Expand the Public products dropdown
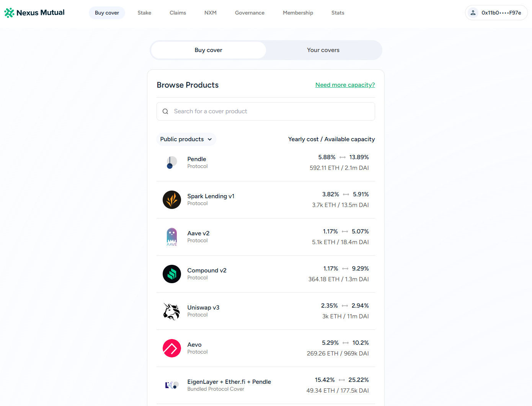532x406 pixels. 186,139
